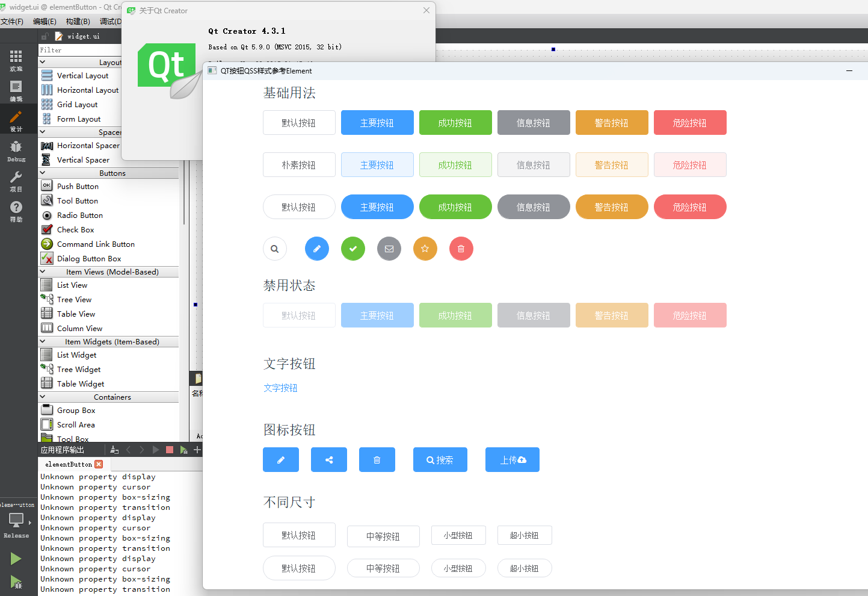Clear the output with the broom icon
The width and height of the screenshot is (868, 596).
coord(114,449)
